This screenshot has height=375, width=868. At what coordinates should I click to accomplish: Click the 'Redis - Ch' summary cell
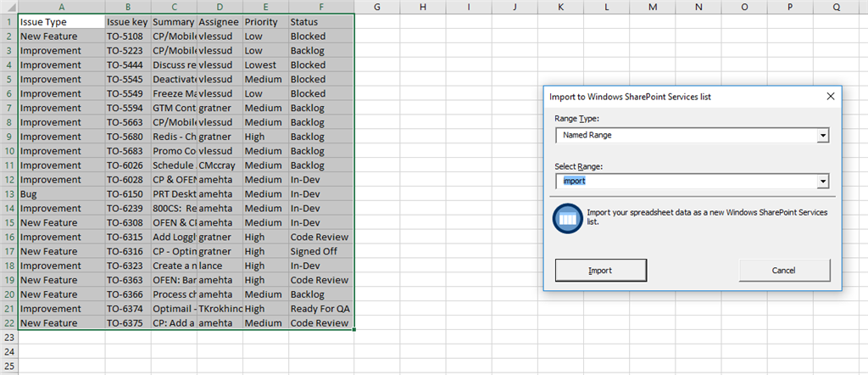[x=174, y=137]
